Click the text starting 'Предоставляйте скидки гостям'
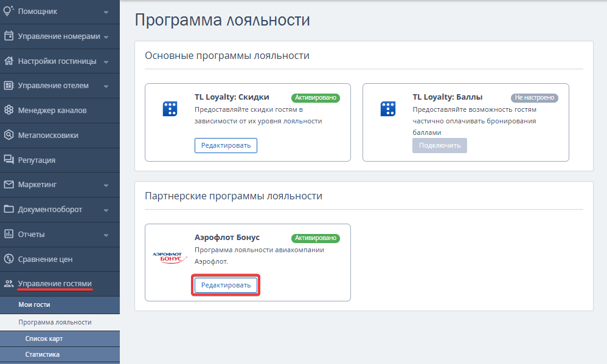 (x=258, y=115)
